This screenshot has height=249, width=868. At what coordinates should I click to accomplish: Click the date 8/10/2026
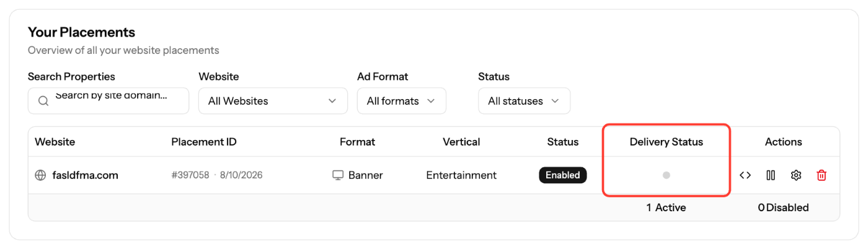241,175
